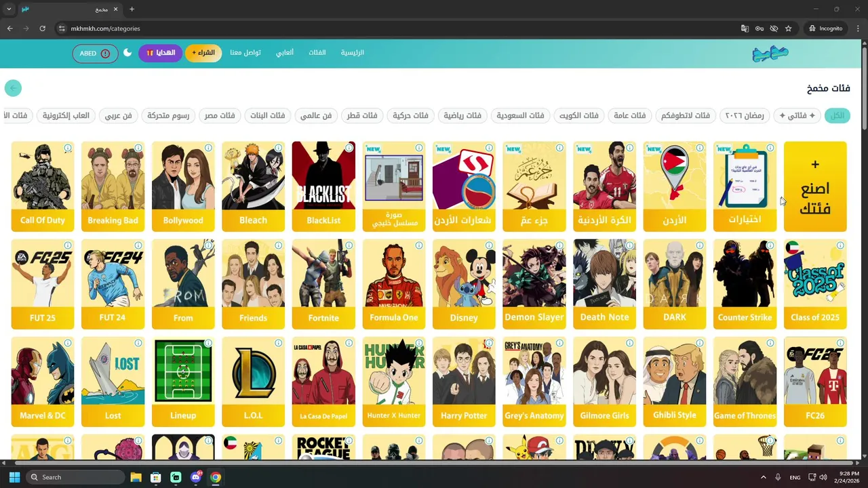The image size is (868, 488).
Task: Open the Breaking Bad category card
Action: pos(113,186)
